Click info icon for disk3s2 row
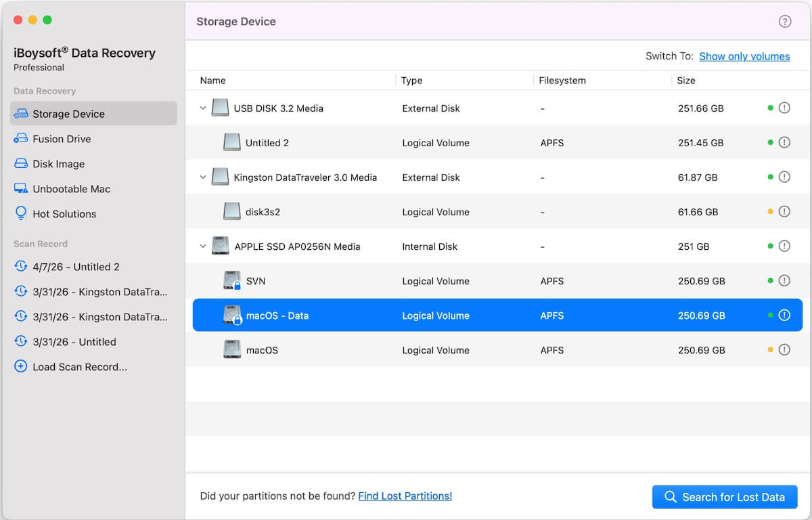 pyautogui.click(x=784, y=211)
